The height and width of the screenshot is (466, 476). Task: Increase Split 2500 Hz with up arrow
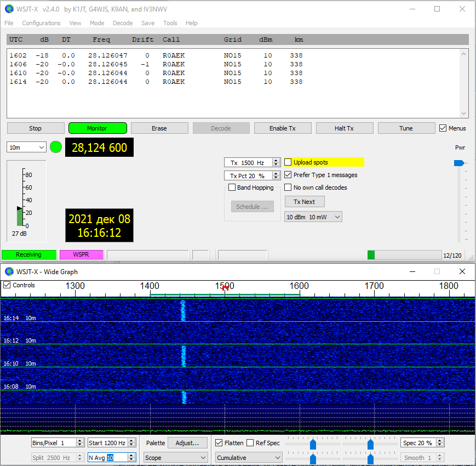coord(80,456)
